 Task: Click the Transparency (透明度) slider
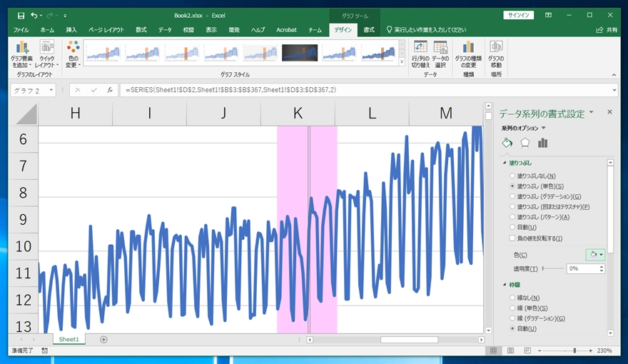[552, 268]
